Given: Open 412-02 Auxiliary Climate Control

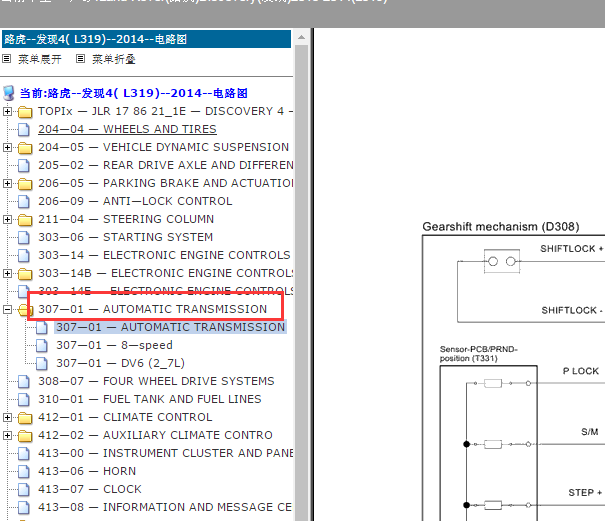Looking at the screenshot, I should [x=155, y=435].
